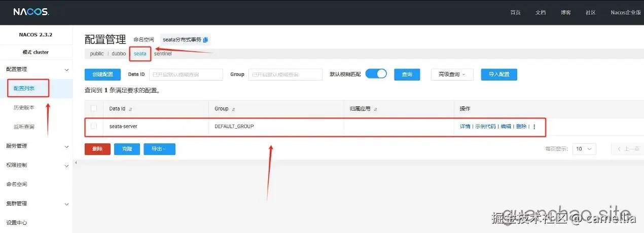Select the public namespace tab
The height and width of the screenshot is (233, 644).
[x=97, y=54]
